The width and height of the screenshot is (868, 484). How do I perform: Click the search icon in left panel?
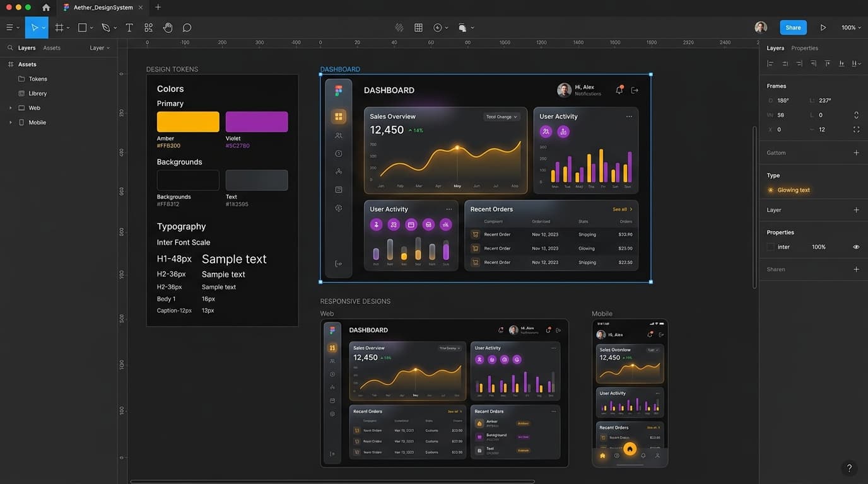(x=10, y=48)
